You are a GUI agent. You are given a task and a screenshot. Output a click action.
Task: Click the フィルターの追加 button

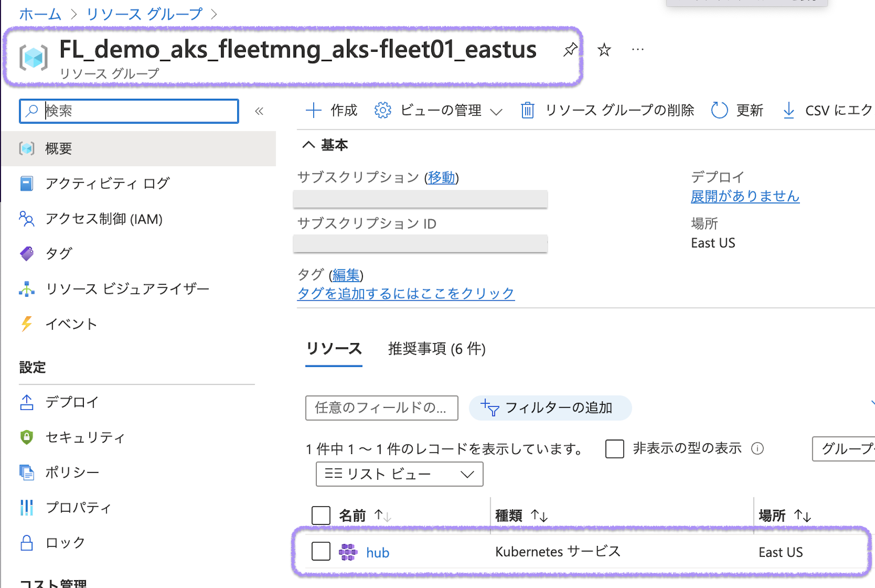[x=550, y=408]
